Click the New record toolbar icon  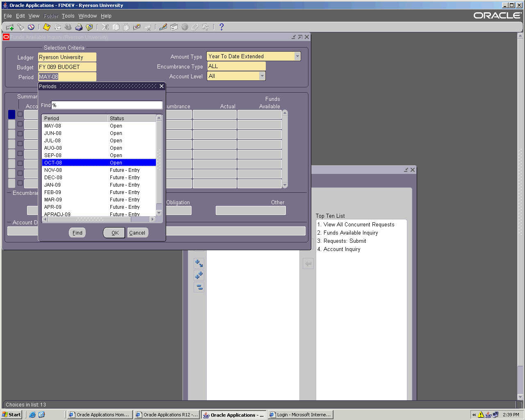pyautogui.click(x=10, y=27)
